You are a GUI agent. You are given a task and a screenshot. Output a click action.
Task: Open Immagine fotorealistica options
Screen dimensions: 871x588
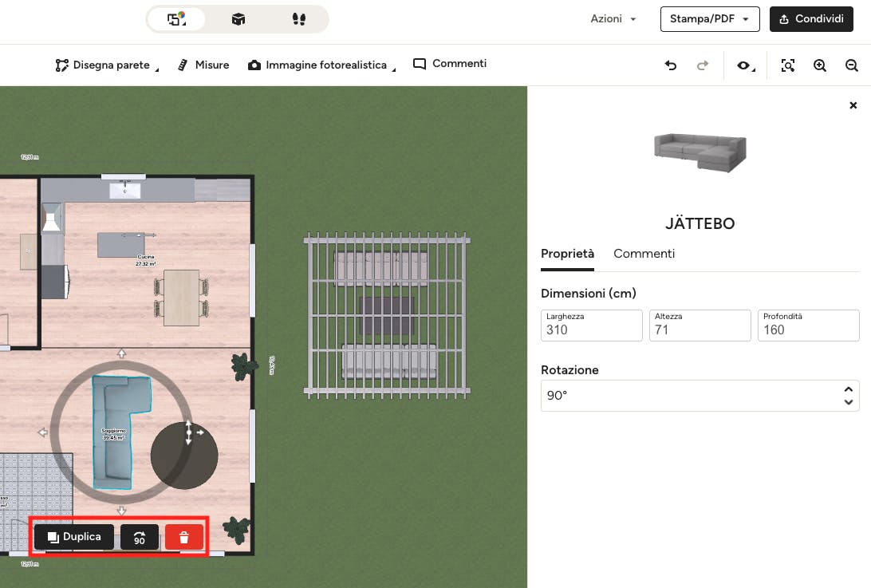tap(321, 65)
